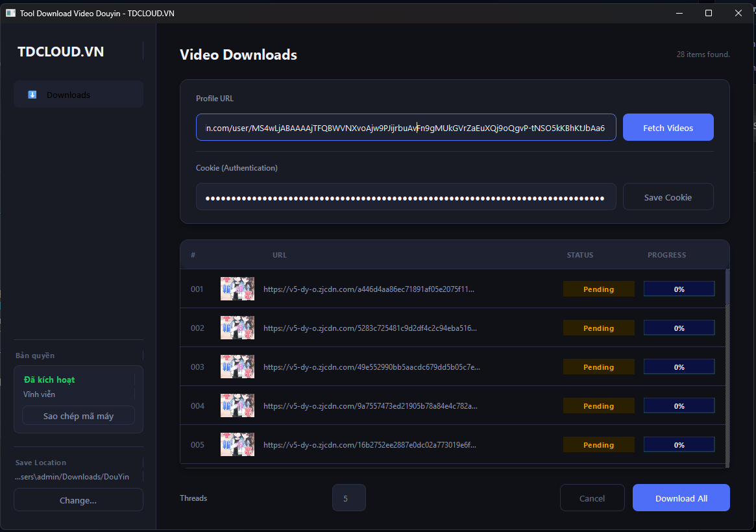Click the progress bar of row 002
This screenshot has height=532, width=756.
[x=679, y=328]
